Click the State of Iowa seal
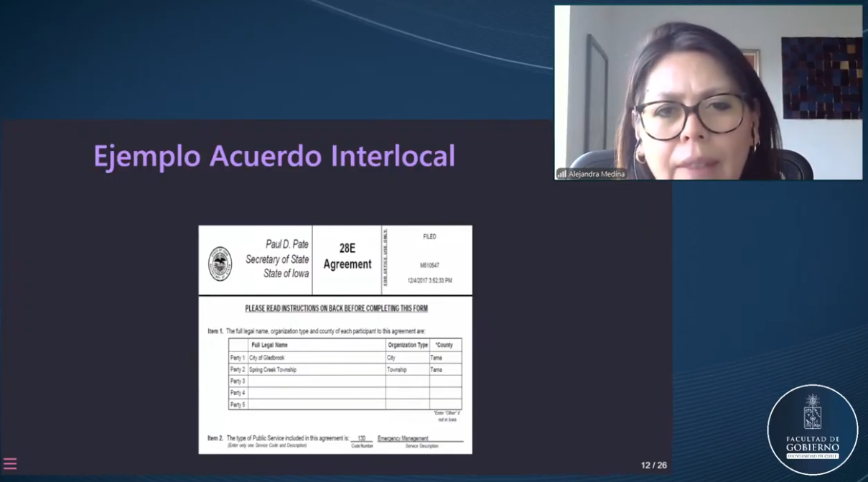Viewport: 868px width, 482px height. tap(220, 264)
